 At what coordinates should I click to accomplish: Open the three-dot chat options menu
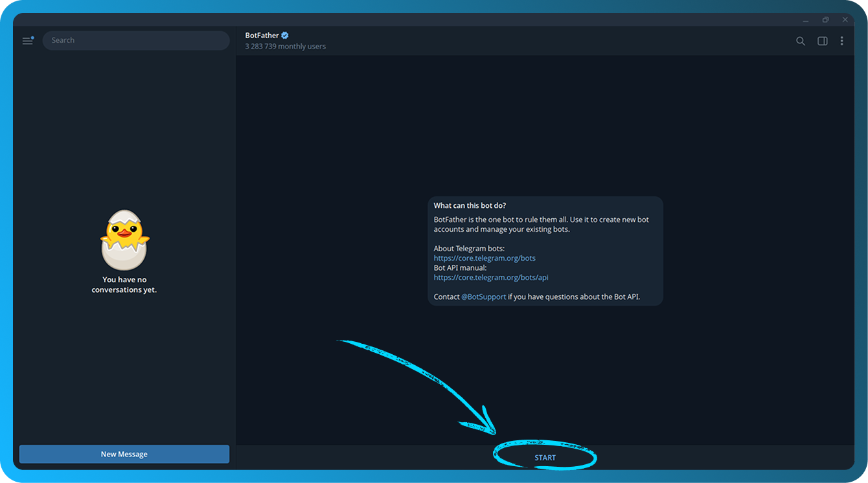coord(841,41)
